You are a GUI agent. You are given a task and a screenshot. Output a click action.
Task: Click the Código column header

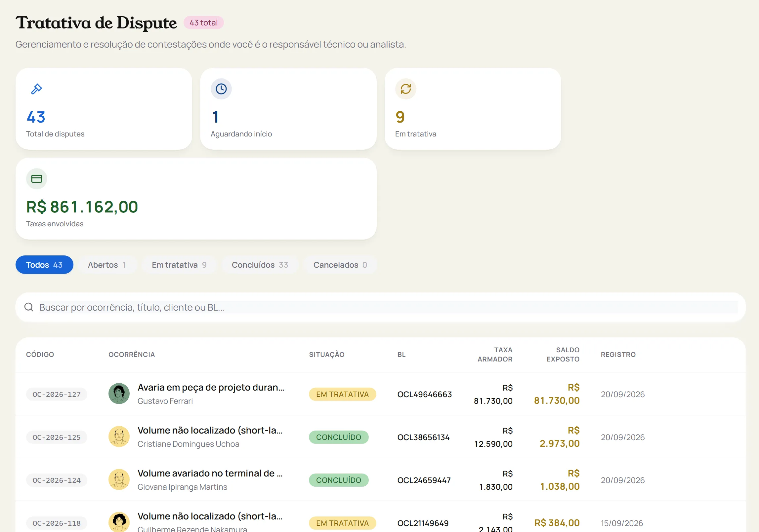pyautogui.click(x=40, y=355)
